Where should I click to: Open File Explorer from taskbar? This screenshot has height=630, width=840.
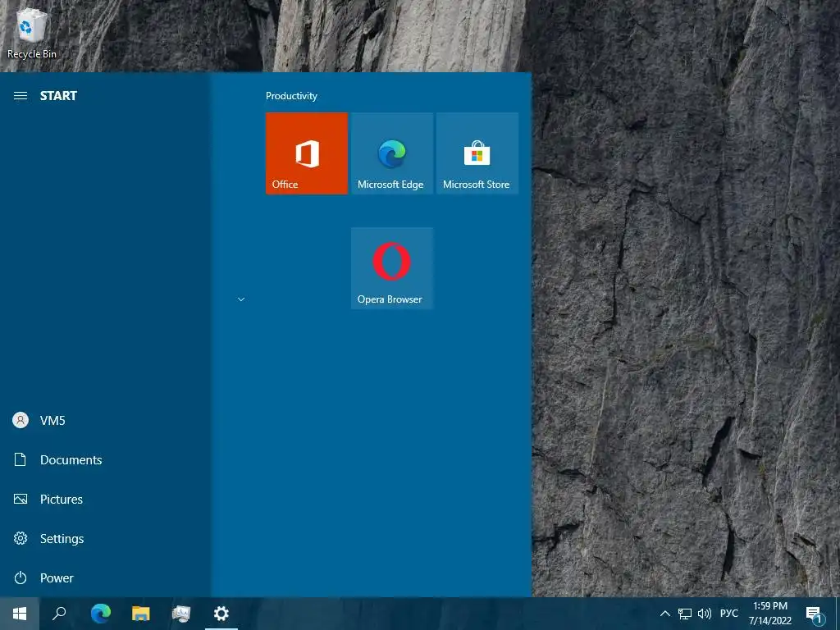pyautogui.click(x=141, y=614)
